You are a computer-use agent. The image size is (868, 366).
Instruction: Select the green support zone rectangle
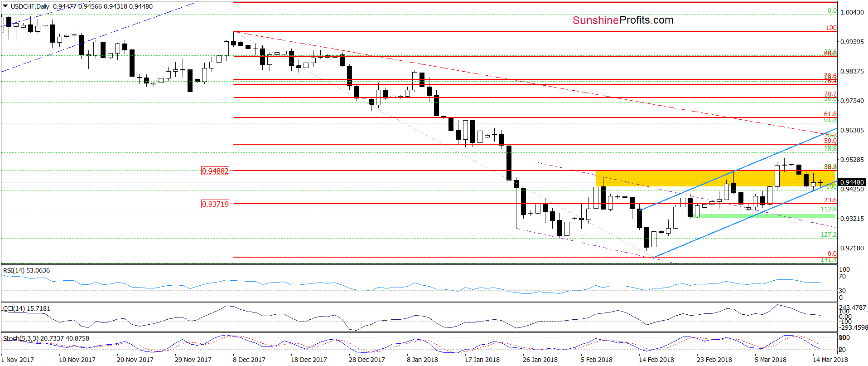point(762,216)
